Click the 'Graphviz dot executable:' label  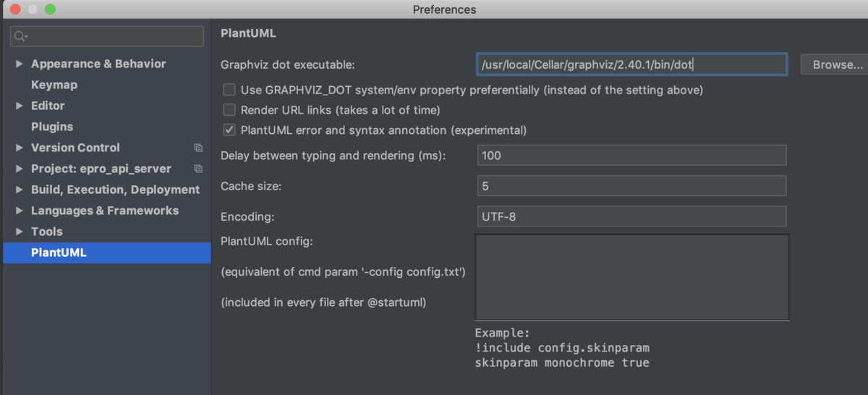pos(288,64)
